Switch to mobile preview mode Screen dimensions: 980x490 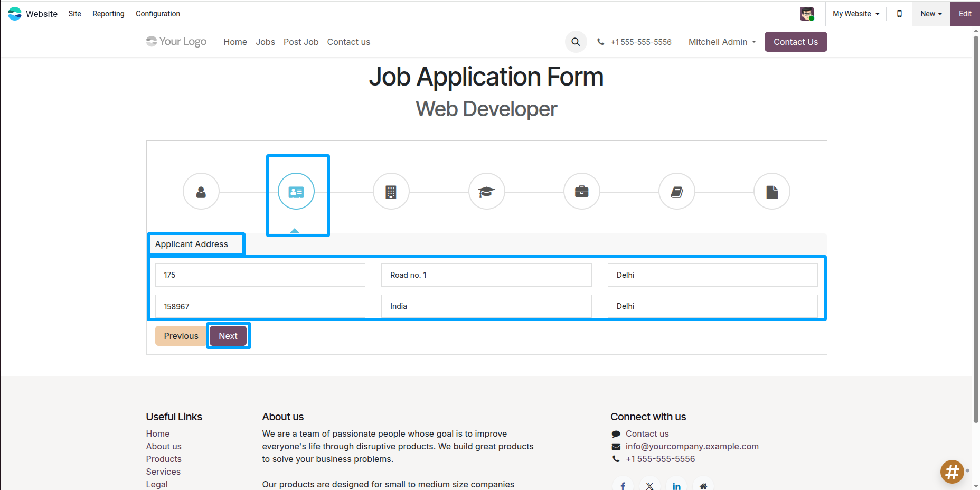click(899, 13)
